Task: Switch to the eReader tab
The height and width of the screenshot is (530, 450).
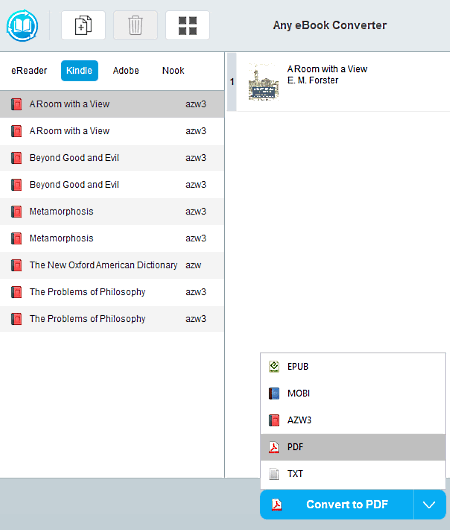Action: coord(29,71)
